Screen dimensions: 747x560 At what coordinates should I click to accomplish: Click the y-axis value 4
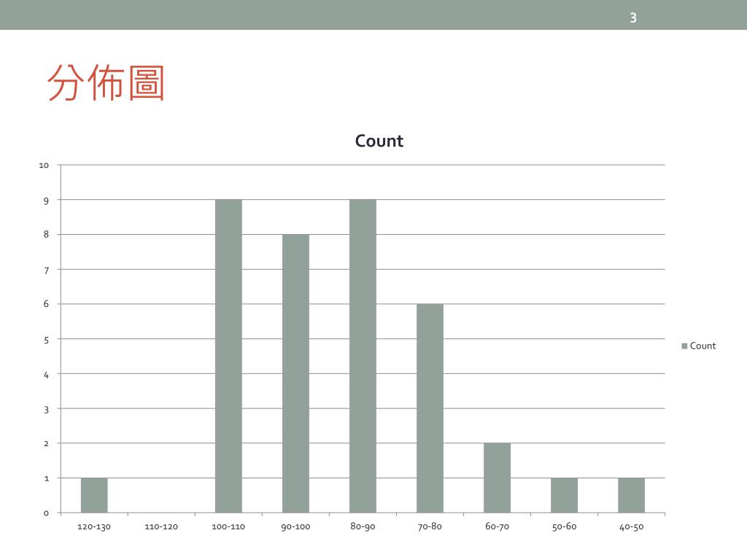tap(46, 375)
